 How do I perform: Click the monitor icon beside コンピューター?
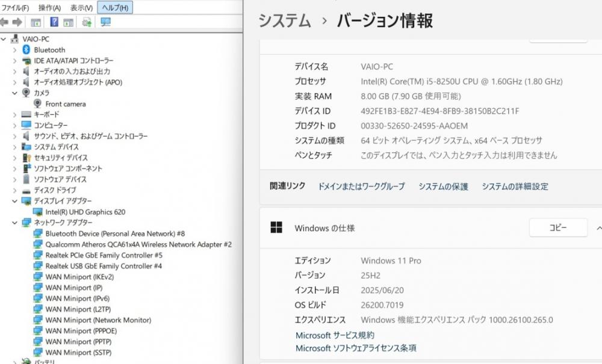[x=26, y=125]
